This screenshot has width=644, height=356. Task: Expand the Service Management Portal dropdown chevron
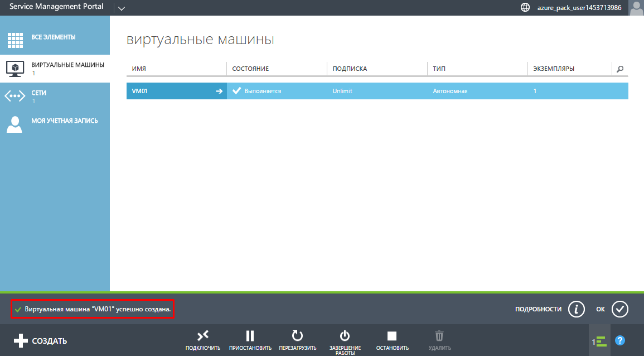pyautogui.click(x=122, y=8)
